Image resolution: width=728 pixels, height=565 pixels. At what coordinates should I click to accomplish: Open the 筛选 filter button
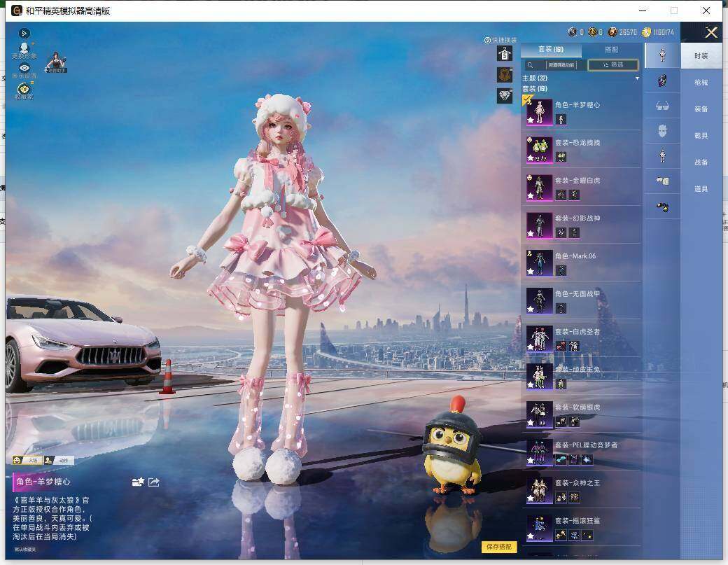coord(613,65)
